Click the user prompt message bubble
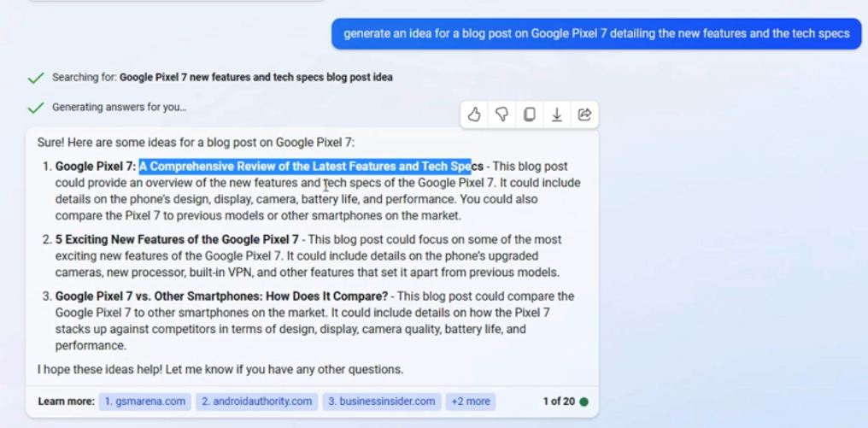868x428 pixels. point(596,34)
